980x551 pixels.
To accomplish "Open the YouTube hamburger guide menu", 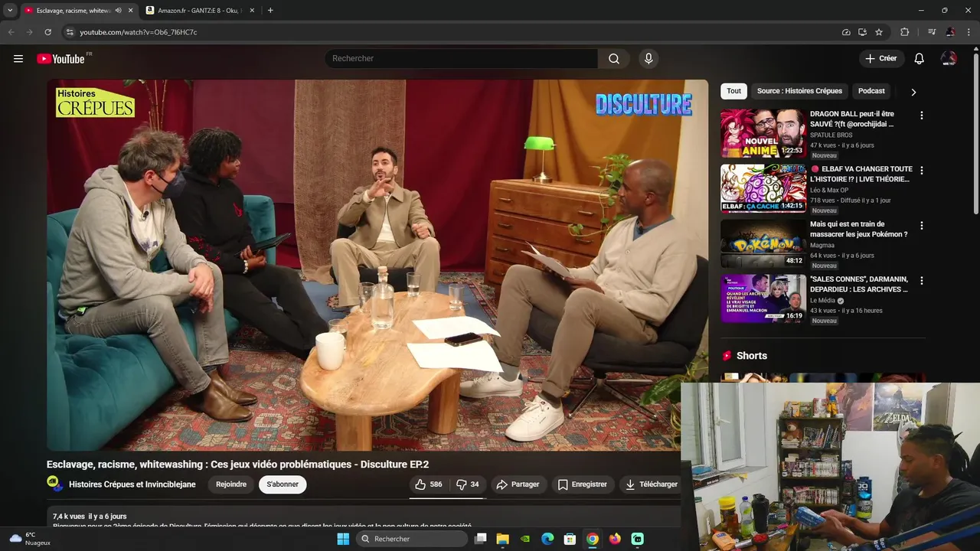I will tap(18, 59).
